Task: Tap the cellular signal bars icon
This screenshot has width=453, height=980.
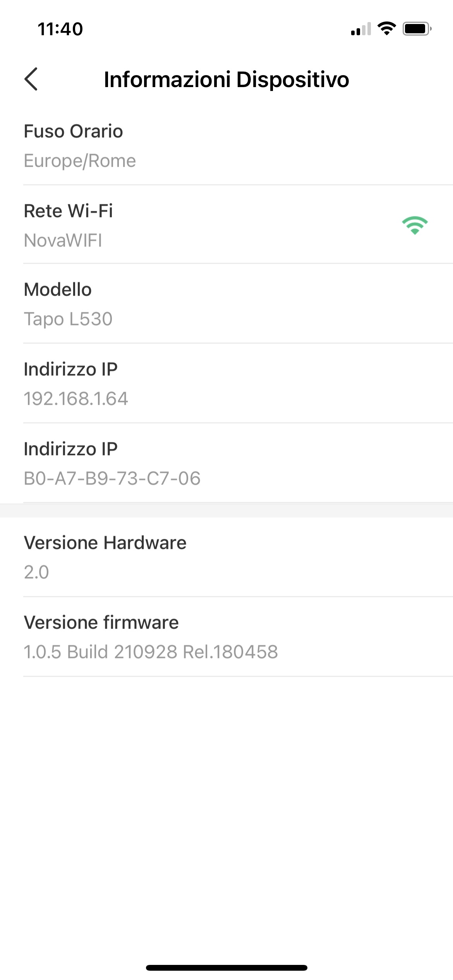Action: click(361, 29)
